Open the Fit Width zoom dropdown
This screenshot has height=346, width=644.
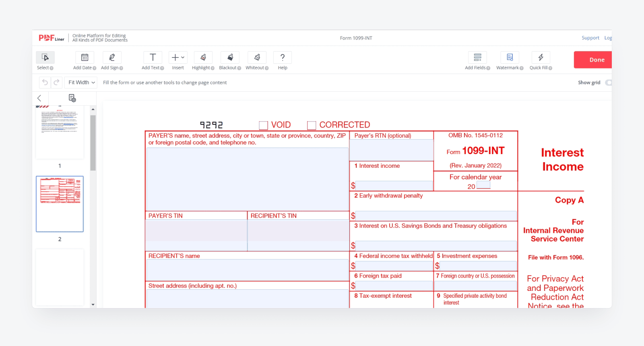(82, 82)
